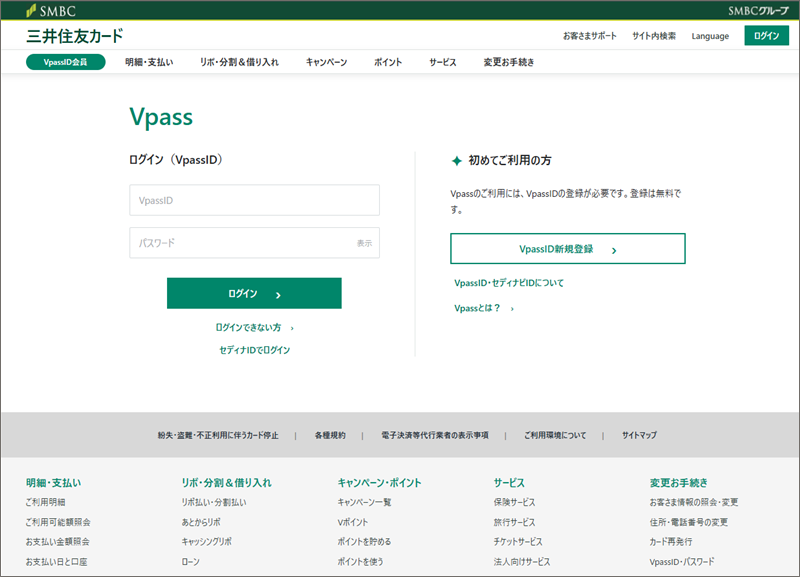Open お支払い日と口座 footer link
This screenshot has width=800, height=577.
point(56,562)
